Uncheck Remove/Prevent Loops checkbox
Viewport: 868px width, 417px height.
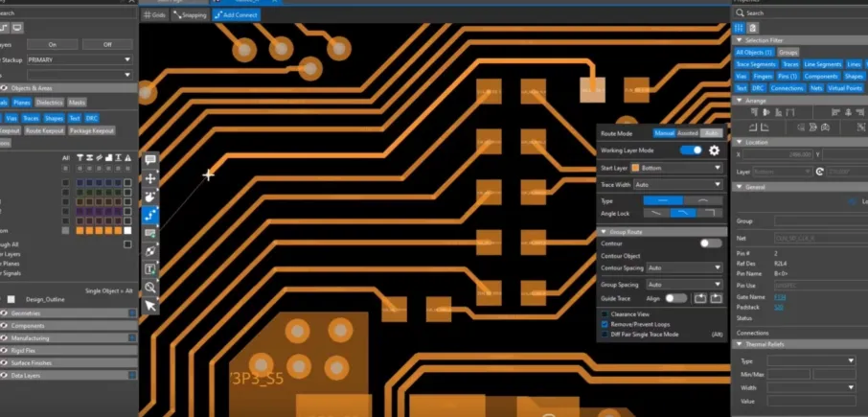click(x=605, y=324)
